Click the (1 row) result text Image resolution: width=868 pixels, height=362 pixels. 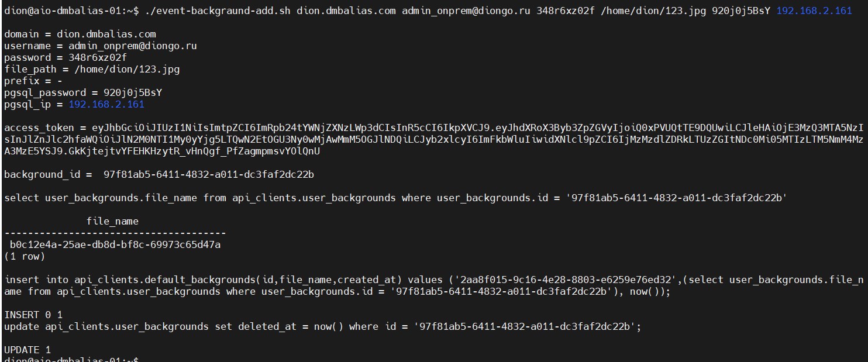25,256
